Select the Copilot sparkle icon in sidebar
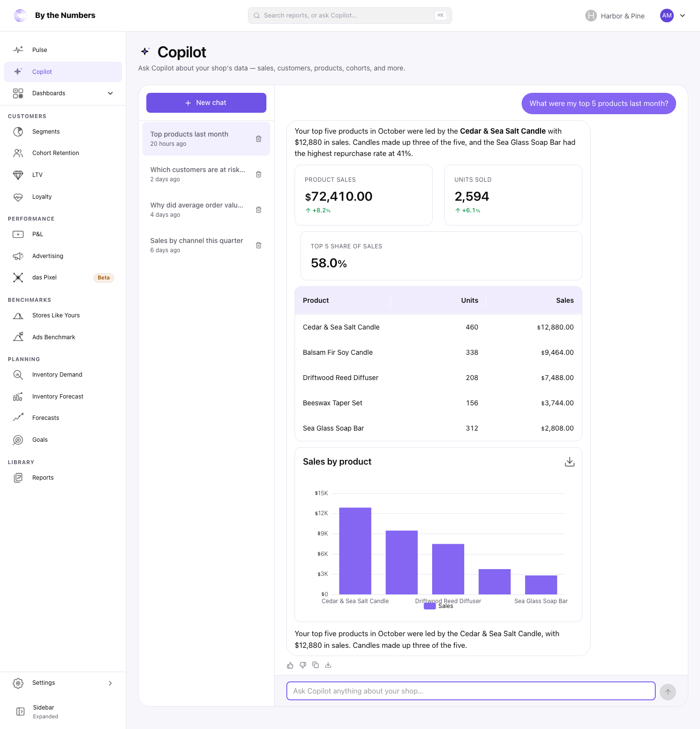 click(x=18, y=71)
